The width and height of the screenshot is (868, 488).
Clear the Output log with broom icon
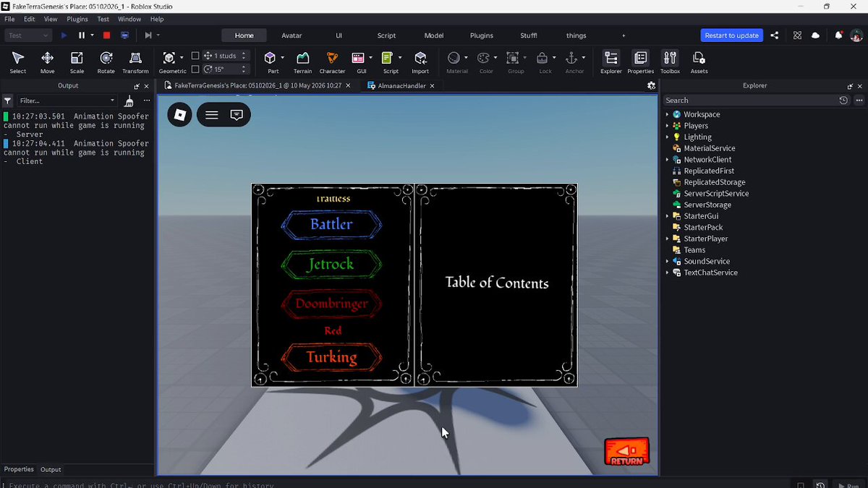[x=129, y=100]
